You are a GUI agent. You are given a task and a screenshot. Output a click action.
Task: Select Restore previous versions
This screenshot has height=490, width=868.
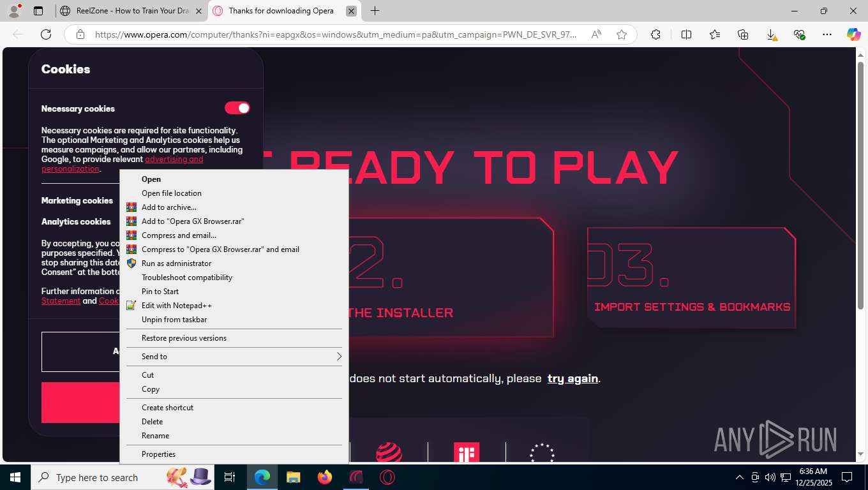pyautogui.click(x=234, y=338)
